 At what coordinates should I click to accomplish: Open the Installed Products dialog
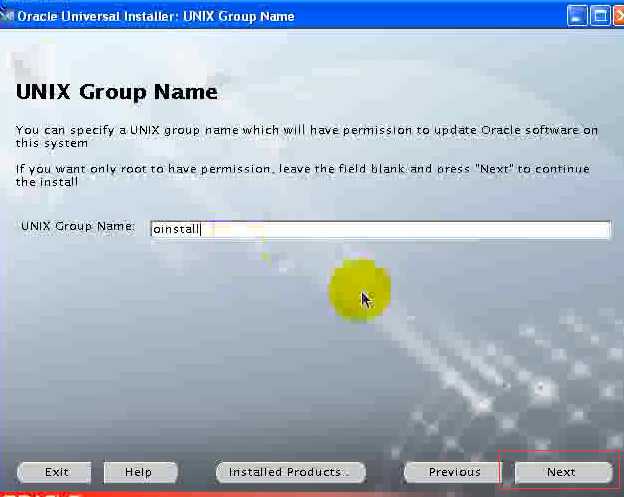(291, 472)
